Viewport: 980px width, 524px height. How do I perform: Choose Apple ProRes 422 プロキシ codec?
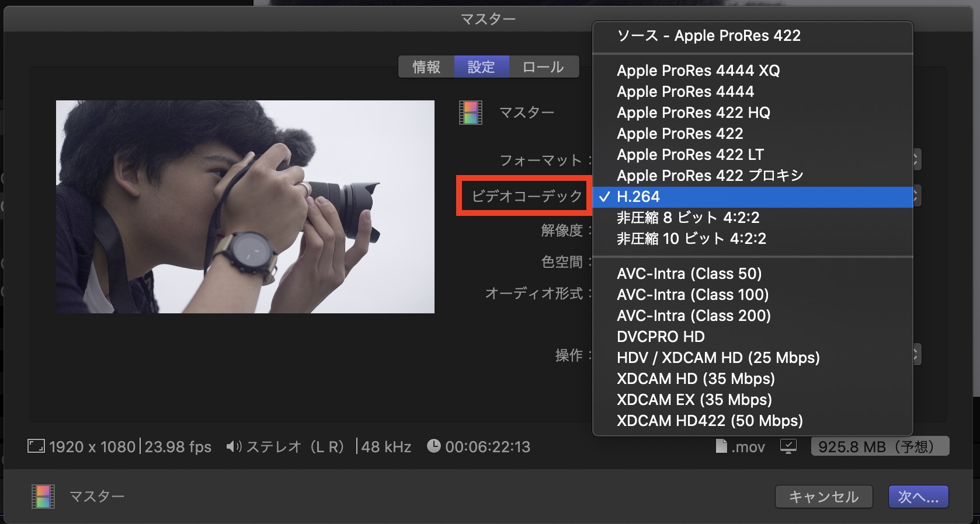[x=752, y=176]
